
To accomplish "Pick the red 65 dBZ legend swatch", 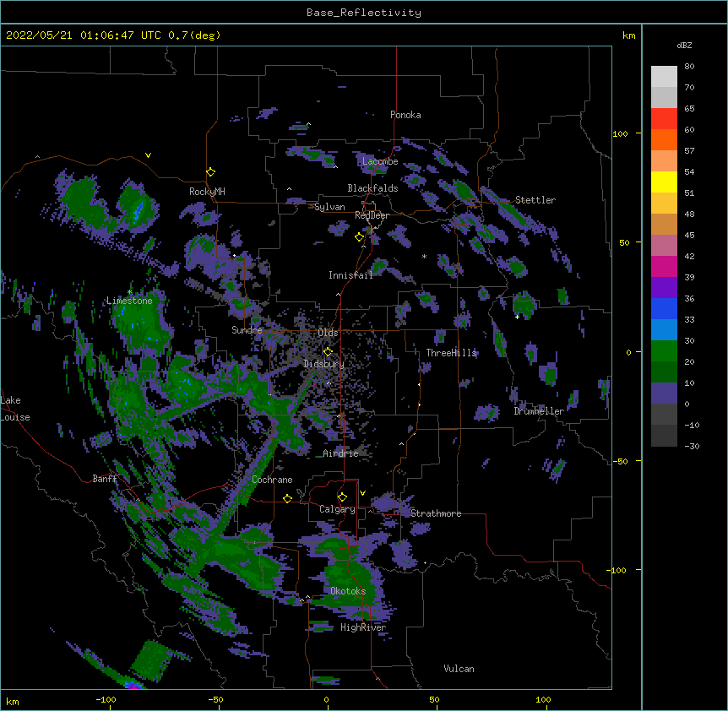I will (x=664, y=119).
